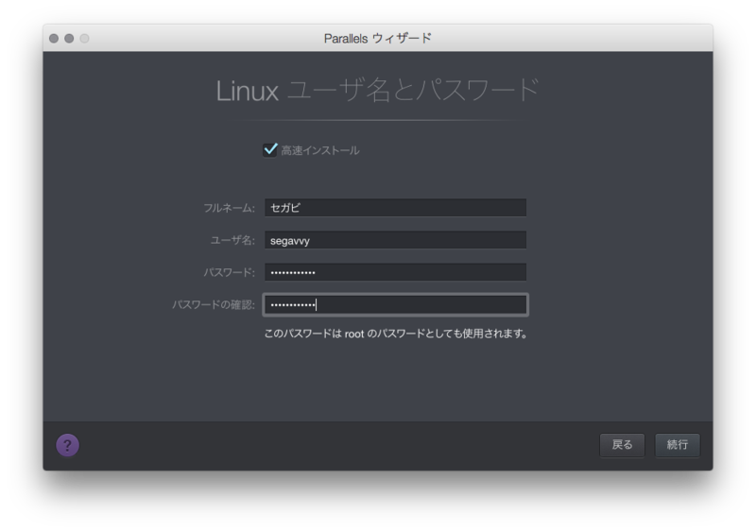Continue with the 続行 button
The width and height of the screenshot is (756, 532).
point(678,445)
